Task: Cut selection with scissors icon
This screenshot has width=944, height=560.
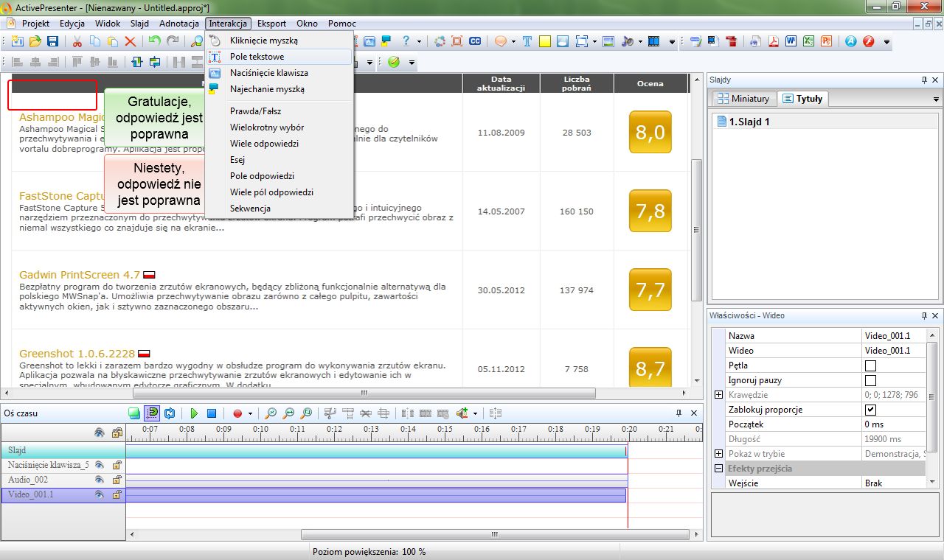Action: (x=77, y=42)
